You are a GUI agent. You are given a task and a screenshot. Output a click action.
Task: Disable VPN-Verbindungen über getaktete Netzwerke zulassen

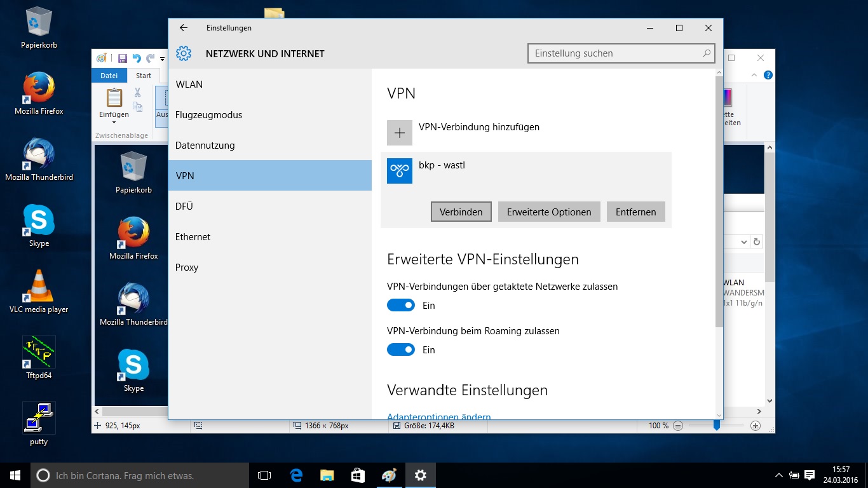(x=400, y=305)
